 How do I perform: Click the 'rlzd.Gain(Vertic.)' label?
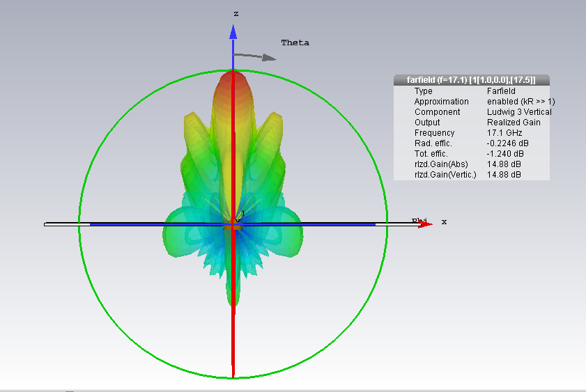(x=445, y=175)
